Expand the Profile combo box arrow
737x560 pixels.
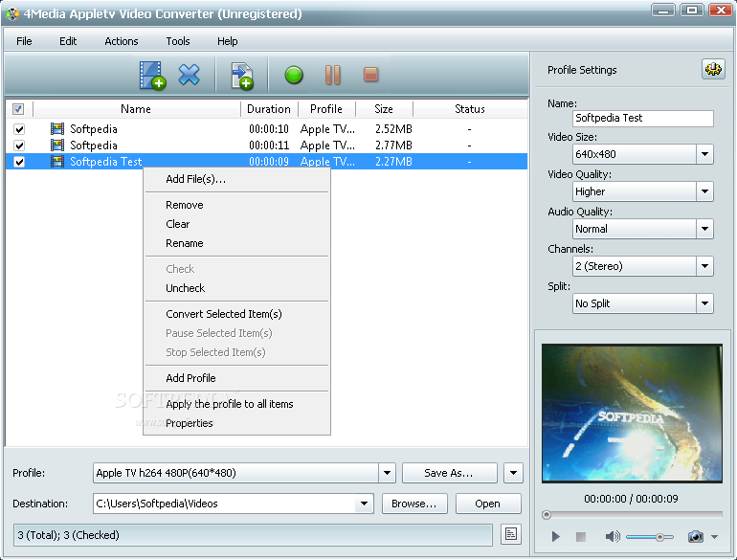pos(387,473)
